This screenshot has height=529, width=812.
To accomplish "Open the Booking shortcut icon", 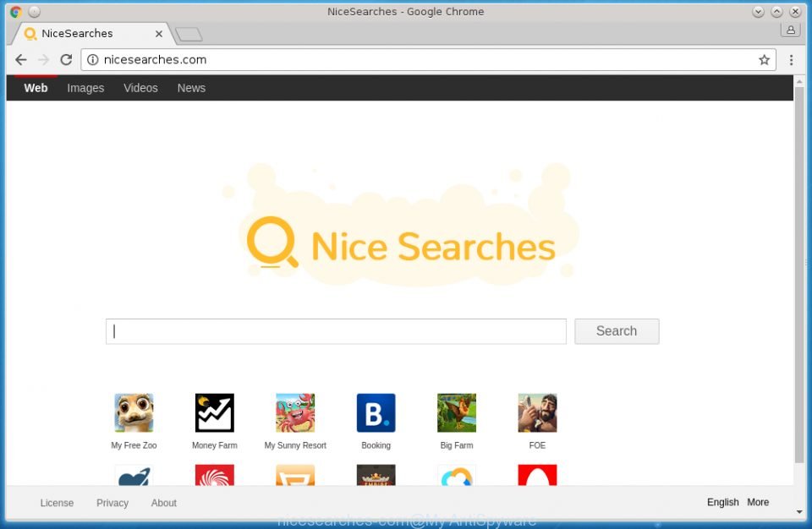I will click(376, 412).
